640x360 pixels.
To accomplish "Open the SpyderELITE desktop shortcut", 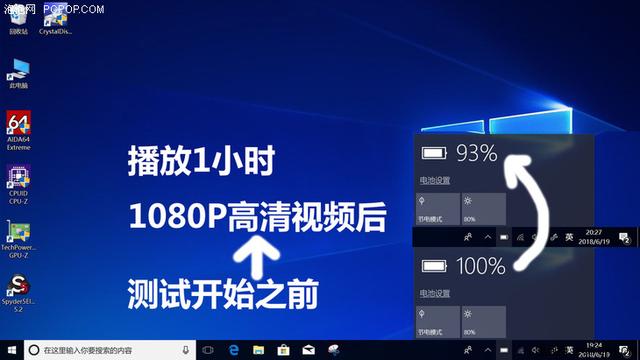I will click(x=18, y=293).
